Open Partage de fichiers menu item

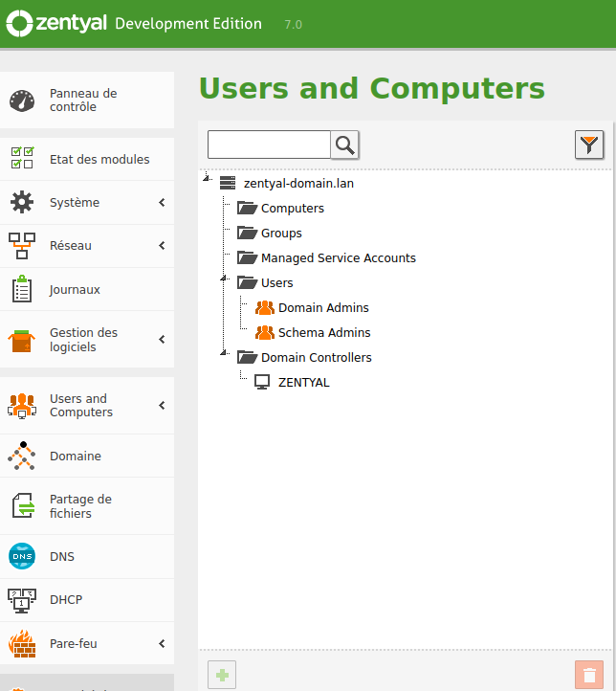click(87, 506)
